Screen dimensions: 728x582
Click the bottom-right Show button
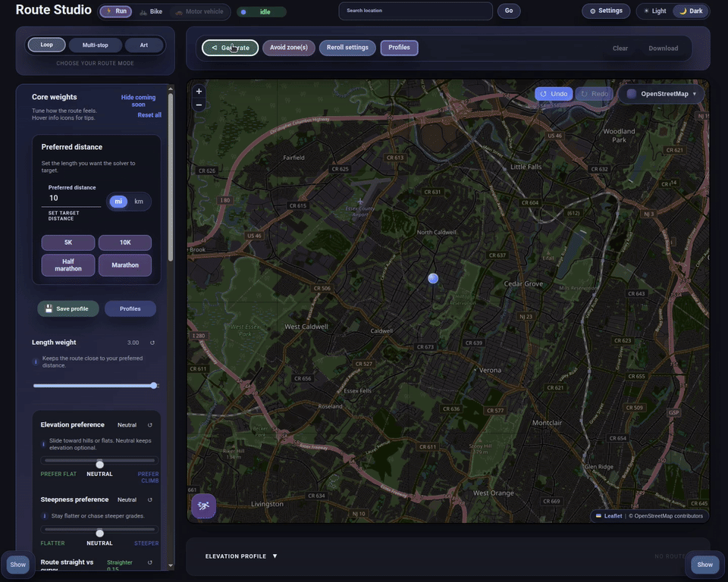(x=704, y=565)
